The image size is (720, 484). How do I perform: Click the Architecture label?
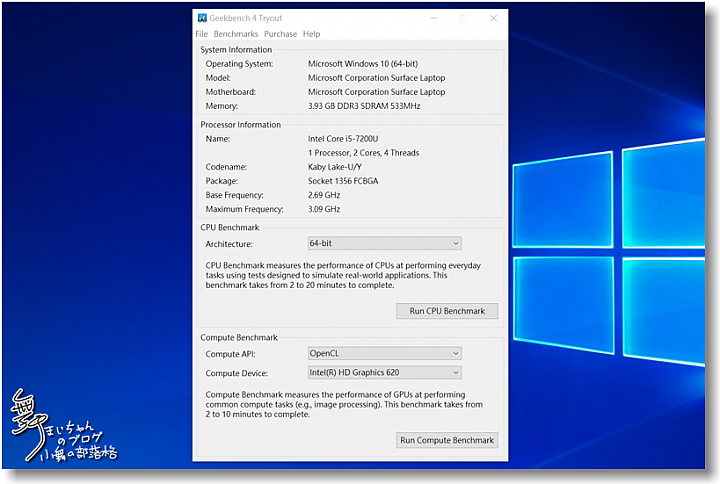tap(229, 244)
